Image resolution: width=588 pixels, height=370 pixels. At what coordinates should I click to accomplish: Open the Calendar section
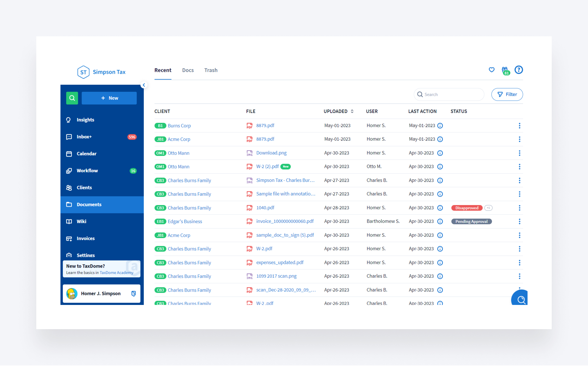coord(86,154)
